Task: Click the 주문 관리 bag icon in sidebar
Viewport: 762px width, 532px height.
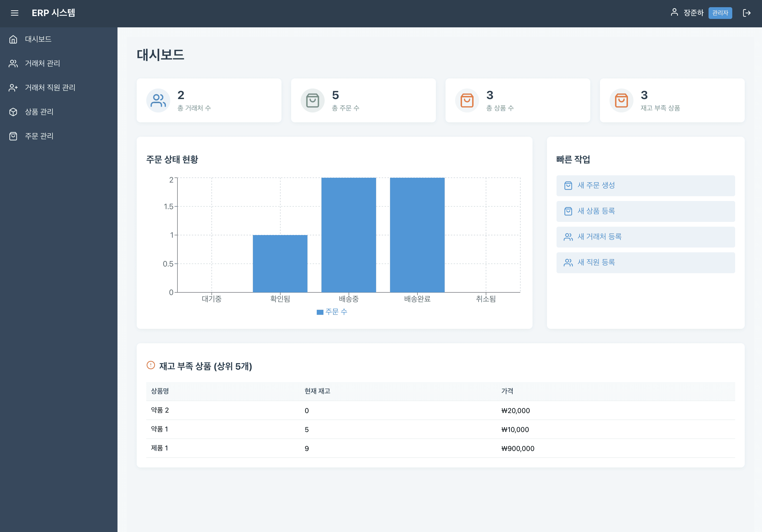Action: (13, 136)
